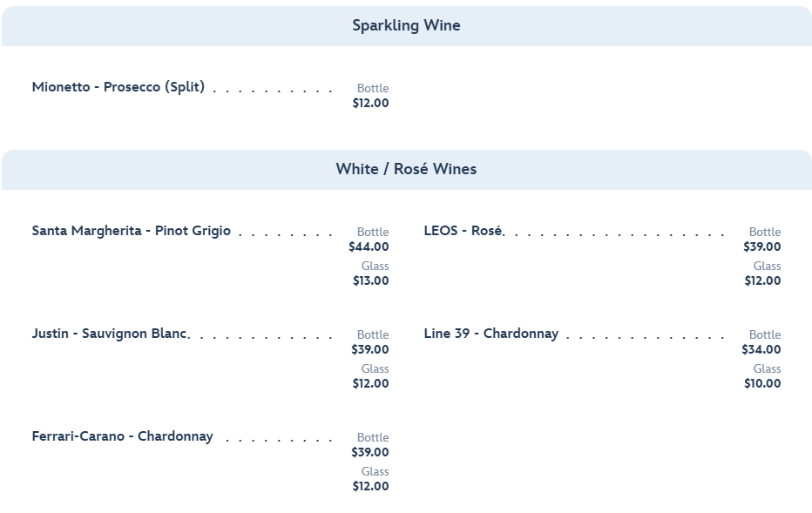812x513 pixels.
Task: Choose the $44.00 bottle of Santa Margherita
Action: [x=369, y=247]
